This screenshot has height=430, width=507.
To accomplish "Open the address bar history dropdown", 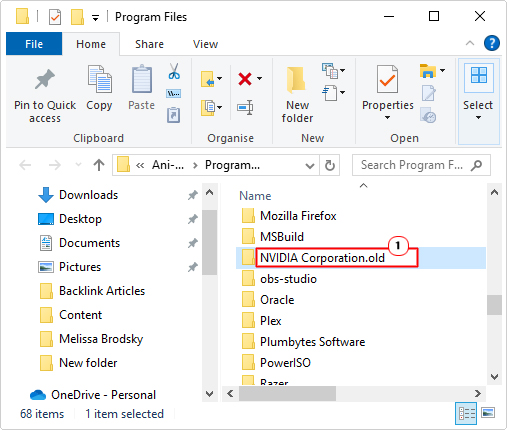I will point(310,165).
